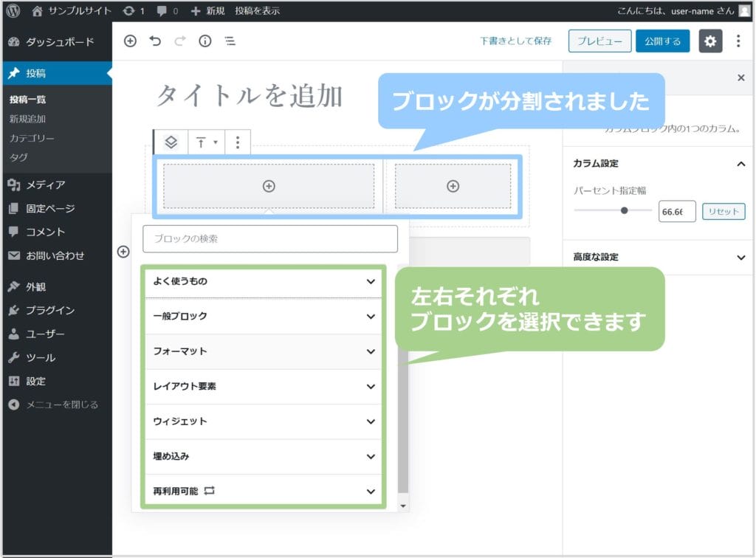Click the 公開する publish button
The width and height of the screenshot is (756, 558).
662,41
